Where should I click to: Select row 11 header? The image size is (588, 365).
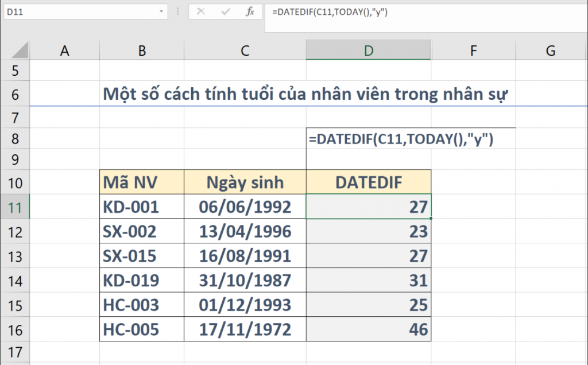tap(14, 207)
